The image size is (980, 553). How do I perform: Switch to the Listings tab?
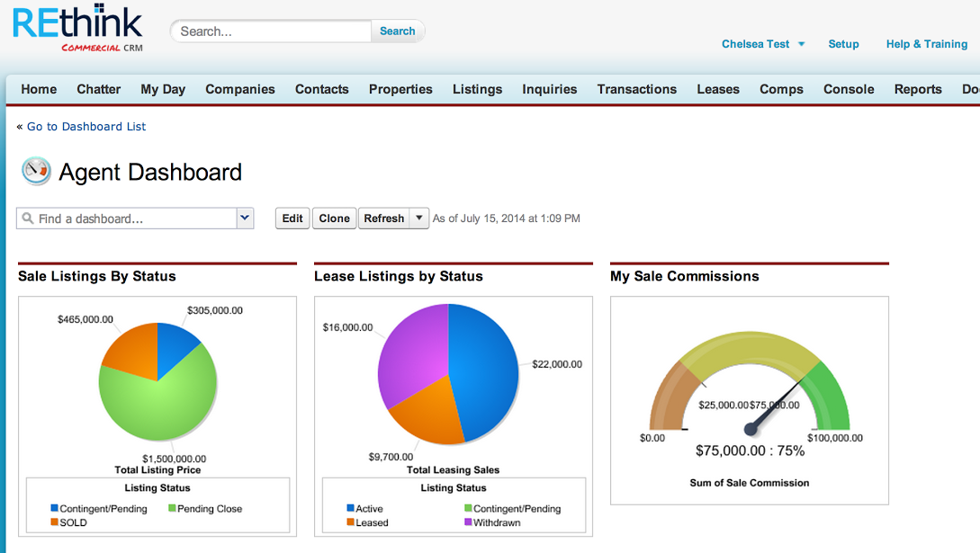coord(477,89)
